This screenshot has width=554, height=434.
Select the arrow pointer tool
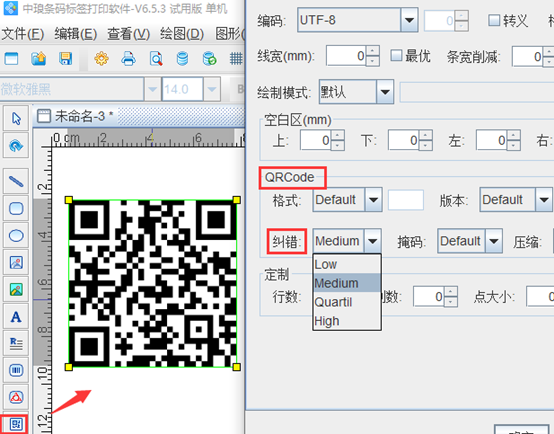(x=16, y=118)
